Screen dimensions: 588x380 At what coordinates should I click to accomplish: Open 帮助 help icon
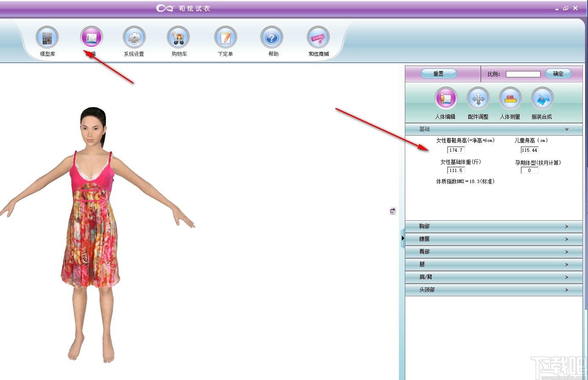[272, 38]
